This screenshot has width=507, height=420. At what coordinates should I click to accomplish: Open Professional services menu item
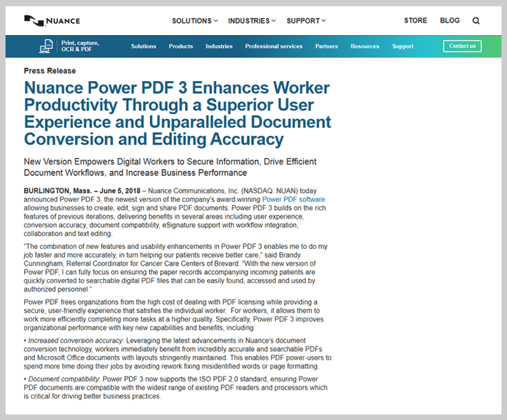pos(274,46)
